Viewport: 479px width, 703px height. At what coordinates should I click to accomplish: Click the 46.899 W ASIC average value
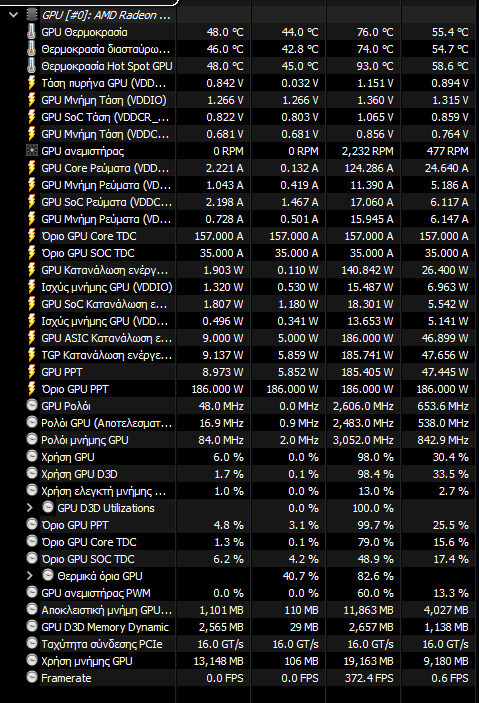point(444,338)
